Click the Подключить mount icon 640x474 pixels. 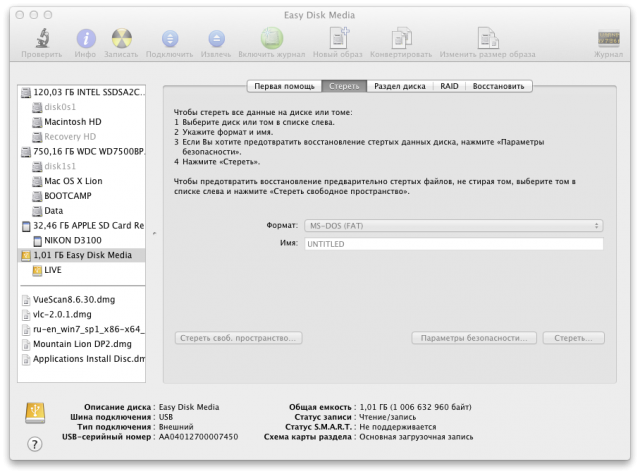pos(169,38)
